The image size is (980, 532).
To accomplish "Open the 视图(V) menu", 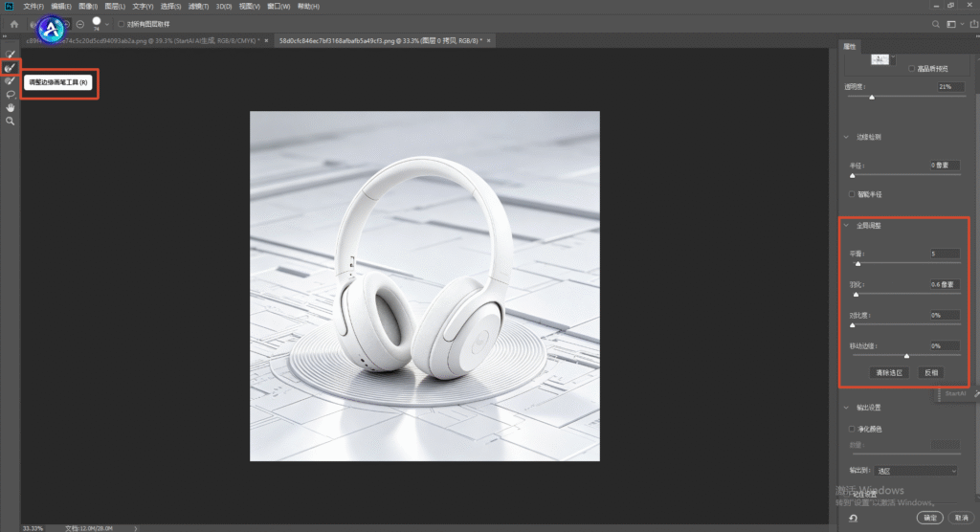I will click(250, 7).
